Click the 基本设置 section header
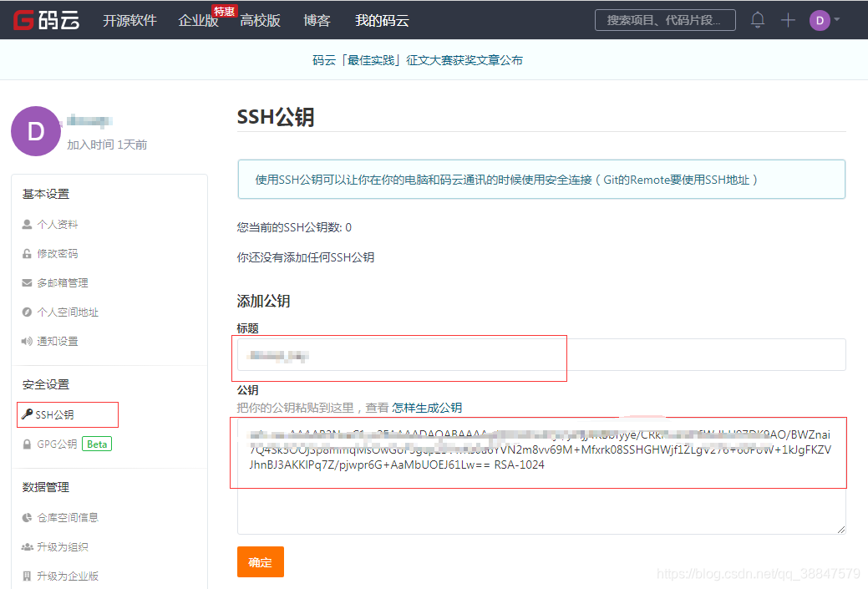 (46, 195)
